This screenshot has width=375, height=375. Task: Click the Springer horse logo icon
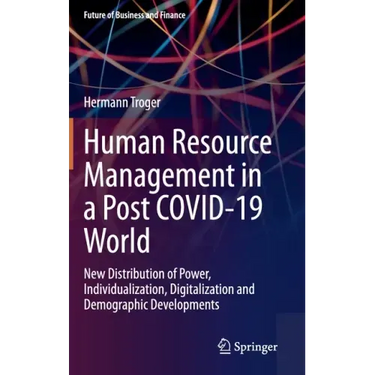225,347
